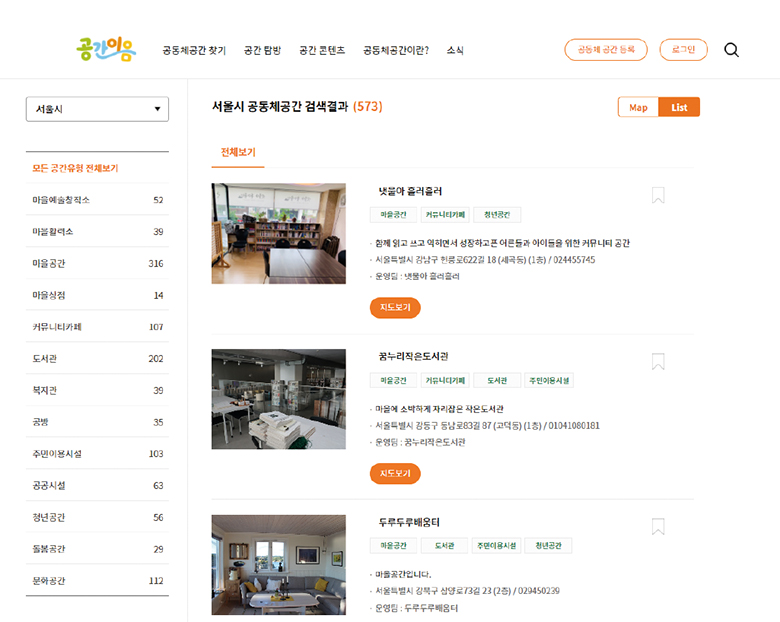
Task: Open the 꿈누리작은도서관 title
Action: pyautogui.click(x=413, y=357)
